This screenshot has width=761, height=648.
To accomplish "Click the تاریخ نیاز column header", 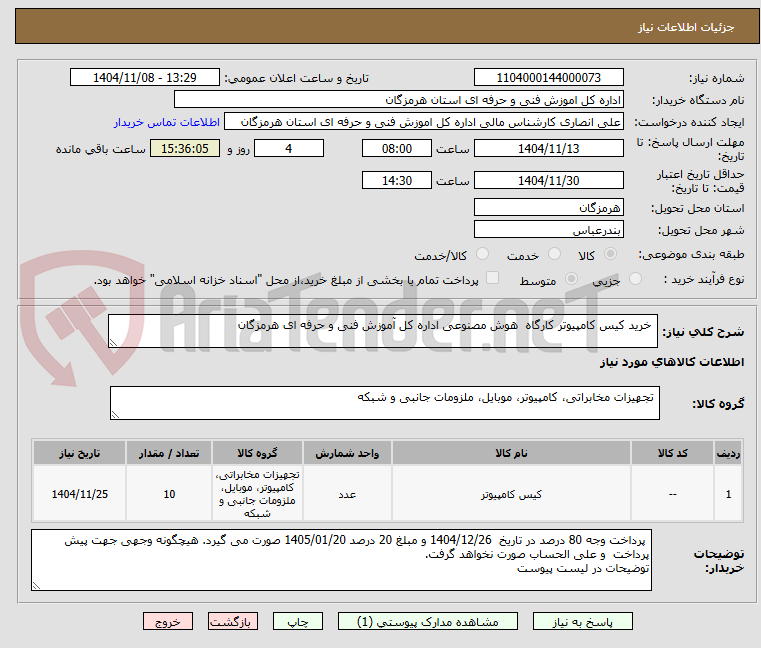I will click(80, 453).
